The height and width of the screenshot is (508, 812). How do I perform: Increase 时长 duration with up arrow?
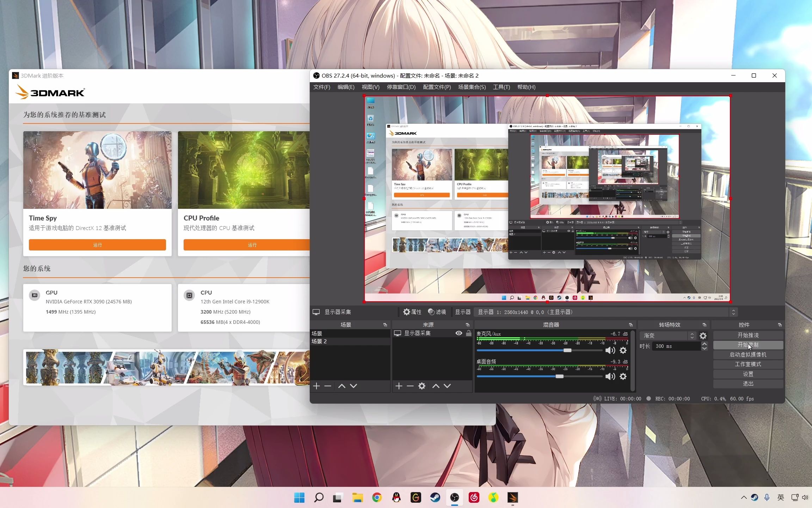(704, 344)
